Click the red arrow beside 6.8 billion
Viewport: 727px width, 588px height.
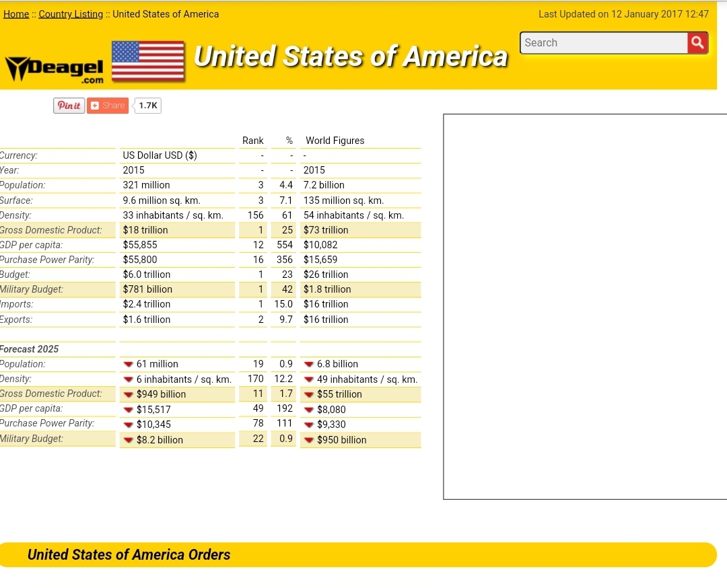pos(309,364)
